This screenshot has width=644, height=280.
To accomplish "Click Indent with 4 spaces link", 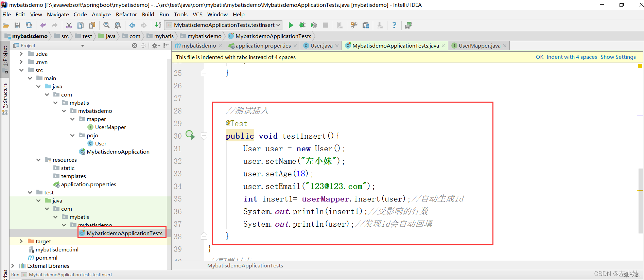I will point(572,57).
